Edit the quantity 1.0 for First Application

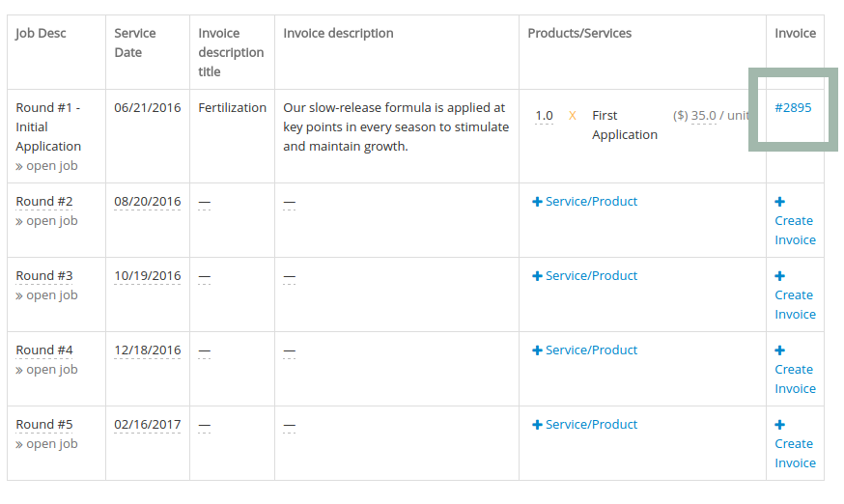coord(545,116)
